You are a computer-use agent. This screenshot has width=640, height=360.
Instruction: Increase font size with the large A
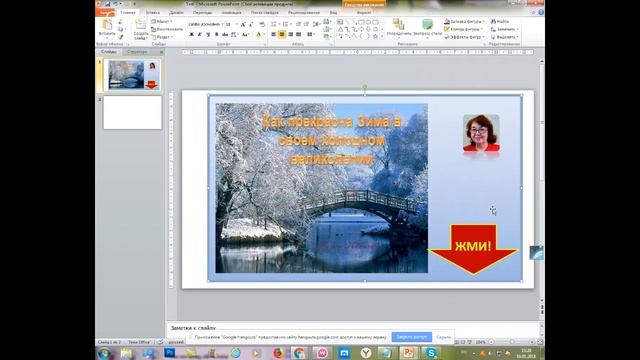tap(243, 25)
